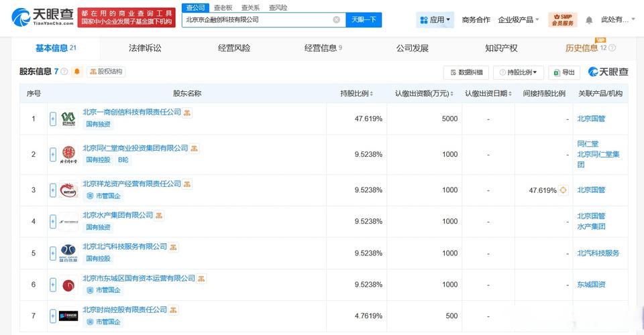Open equity structure icon for 北京时尚控股
This screenshot has height=335, width=644.
click(173, 310)
